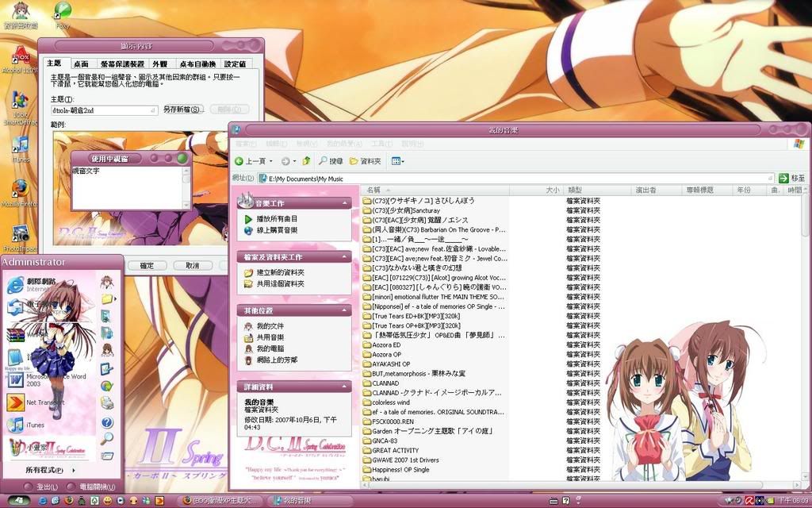This screenshot has height=508, width=812.
Task: Open Printers icon in Start menu right column
Action: click(x=107, y=402)
